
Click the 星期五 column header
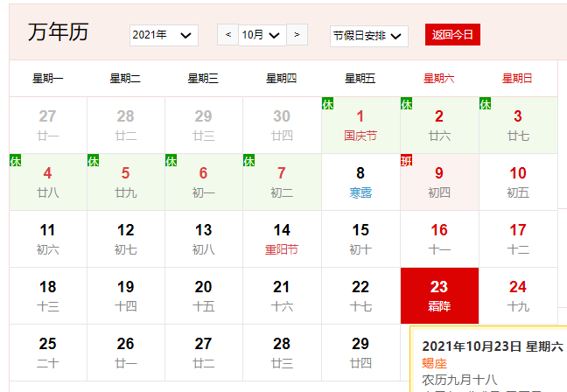tap(360, 79)
